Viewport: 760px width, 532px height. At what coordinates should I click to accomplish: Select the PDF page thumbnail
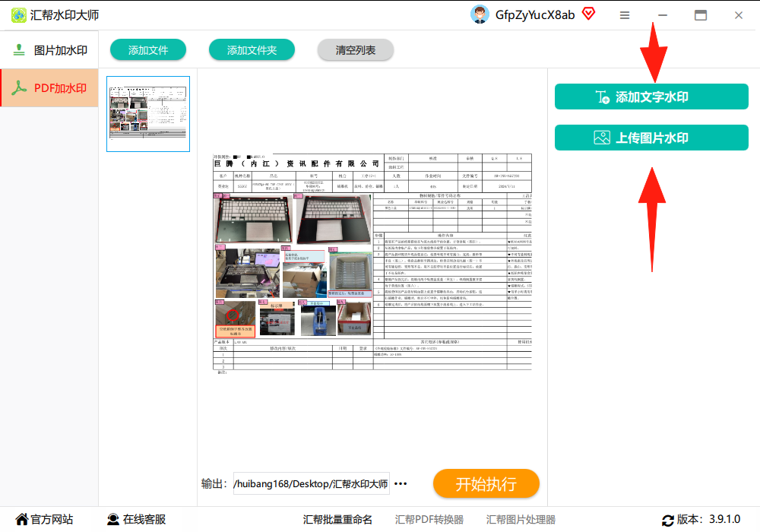coord(148,114)
